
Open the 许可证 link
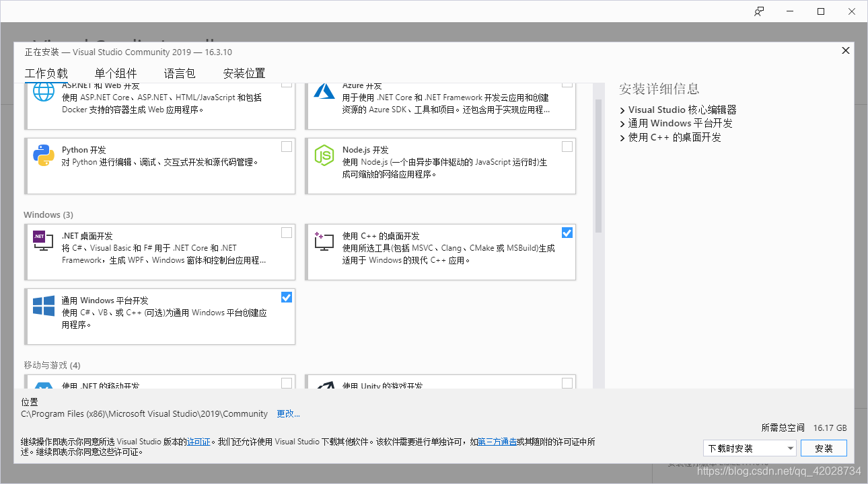coord(198,442)
